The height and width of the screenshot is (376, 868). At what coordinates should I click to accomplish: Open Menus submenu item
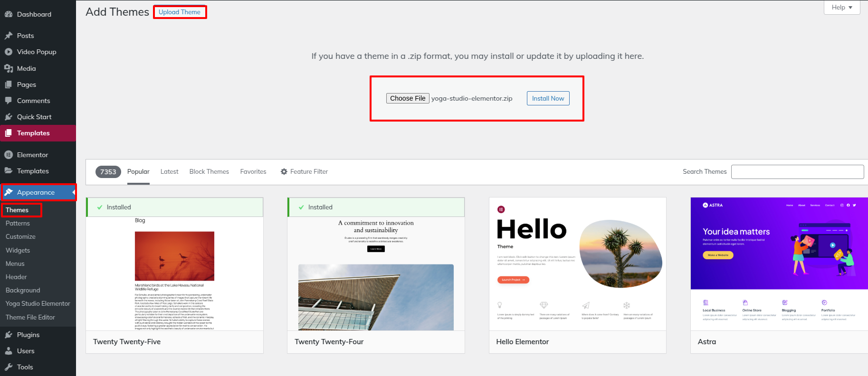[x=15, y=263]
